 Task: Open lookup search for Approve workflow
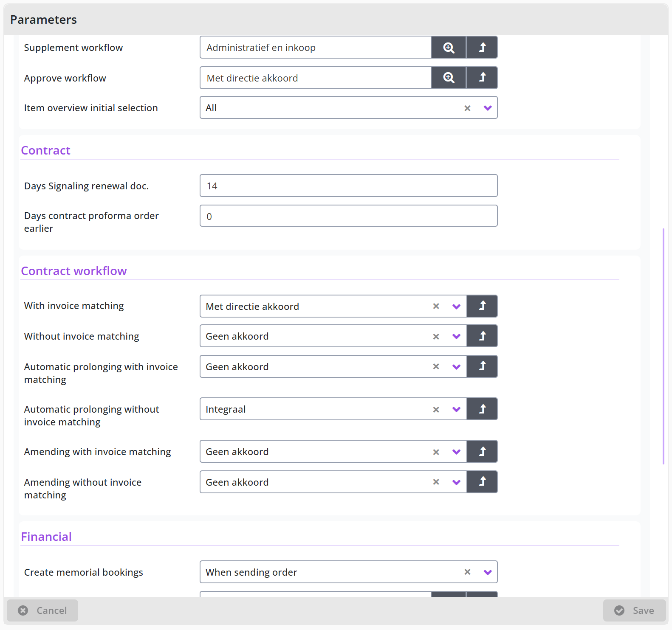point(449,78)
